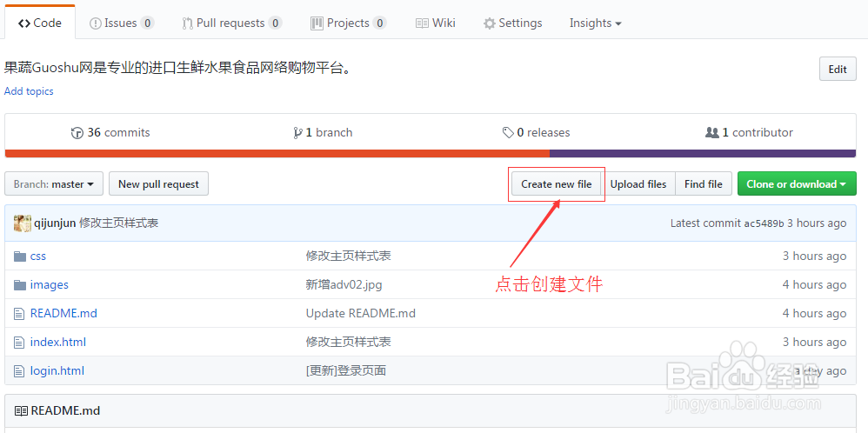
Task: Open the login.html file
Action: [x=57, y=371]
